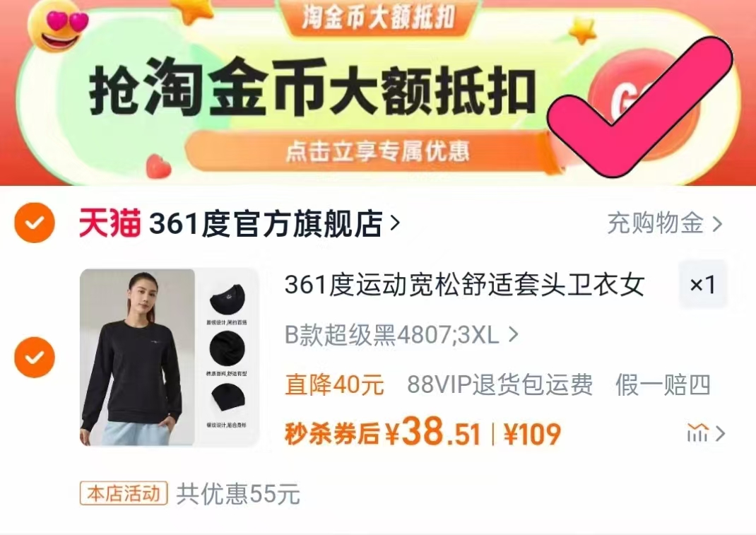The height and width of the screenshot is (535, 756).
Task: Click the small red heart on banner
Action: 158,166
